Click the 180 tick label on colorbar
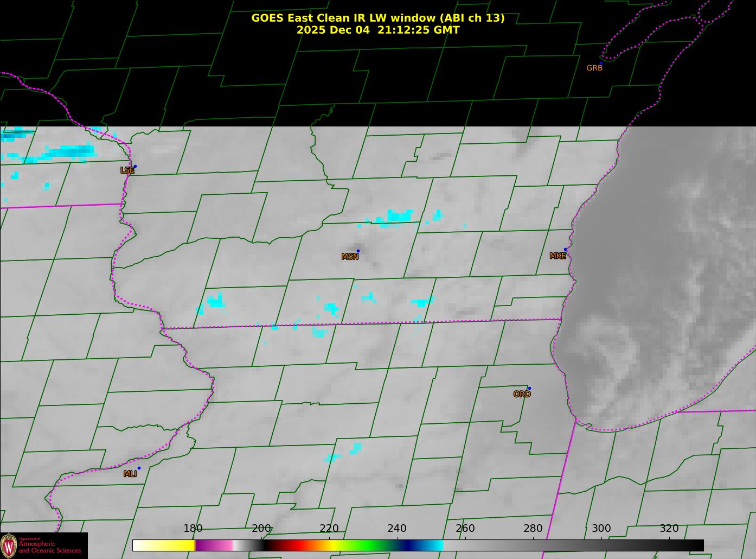The height and width of the screenshot is (559, 756). [x=193, y=529]
